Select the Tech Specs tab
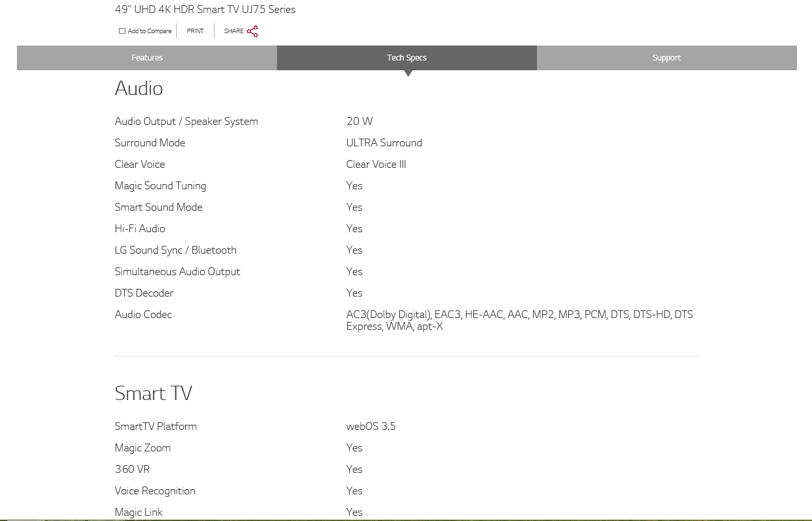This screenshot has width=812, height=521. pyautogui.click(x=407, y=58)
